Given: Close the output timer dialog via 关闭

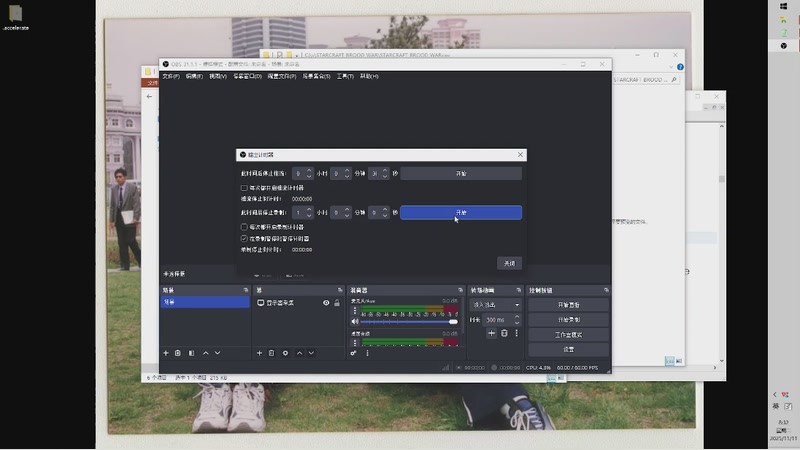Looking at the screenshot, I should [509, 263].
